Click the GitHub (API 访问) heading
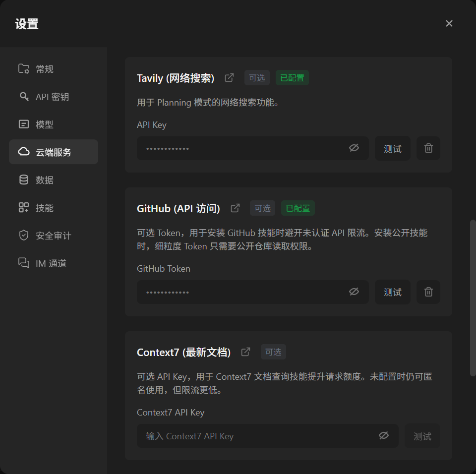Viewport: 476px width, 474px height. pyautogui.click(x=178, y=208)
